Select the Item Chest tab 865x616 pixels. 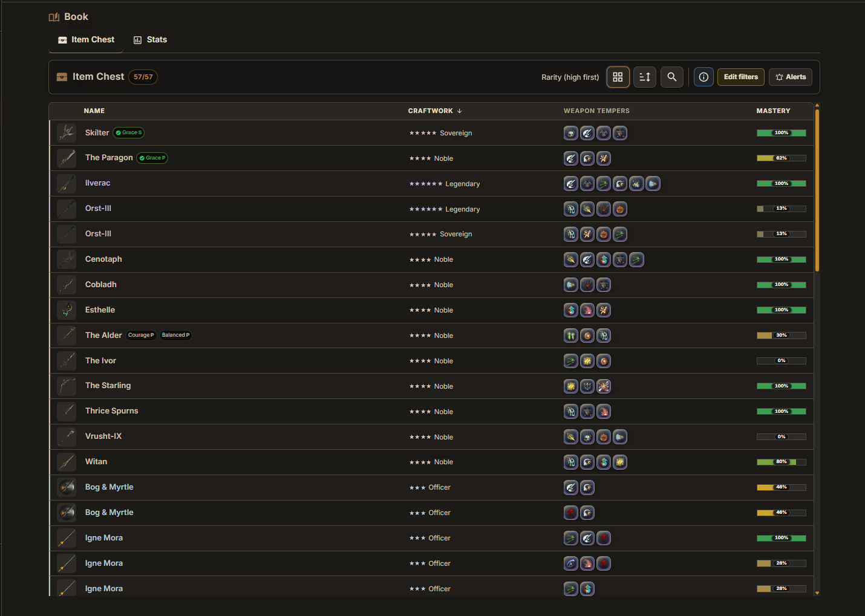(86, 40)
